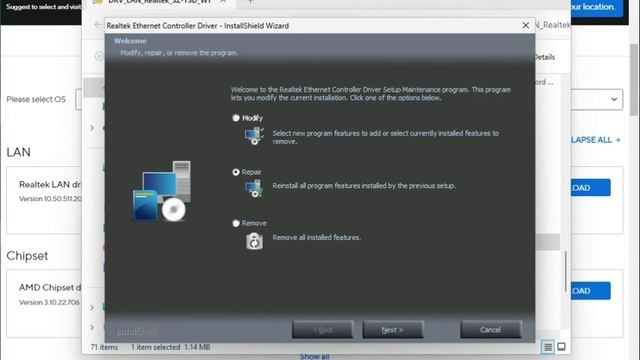Open a new File Explorer tab

[251, 2]
